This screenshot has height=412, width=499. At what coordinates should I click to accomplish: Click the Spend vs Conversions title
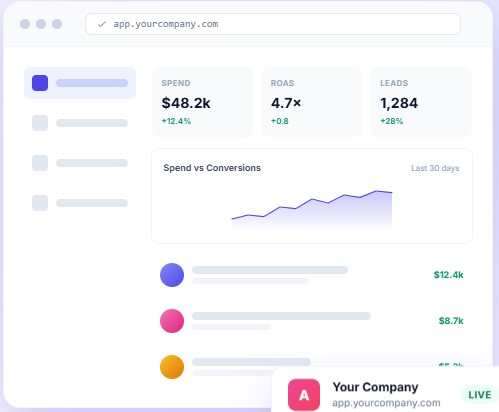(x=212, y=168)
